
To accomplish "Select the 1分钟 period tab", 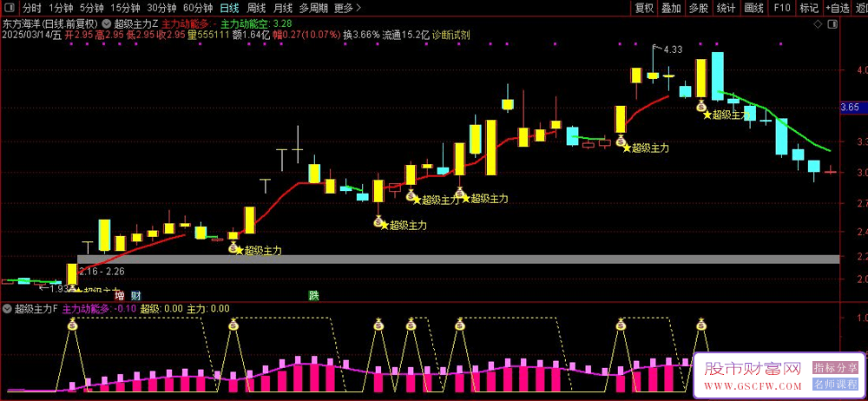I will (x=61, y=8).
